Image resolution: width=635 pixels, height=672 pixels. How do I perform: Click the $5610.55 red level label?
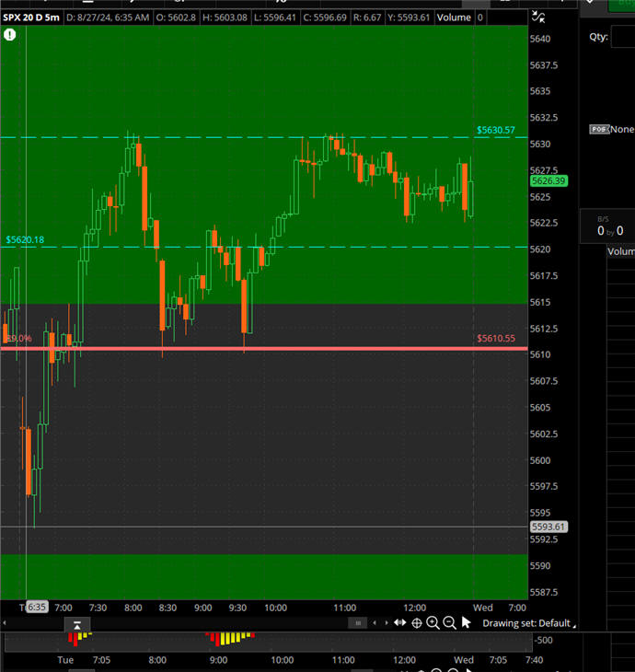pos(496,338)
